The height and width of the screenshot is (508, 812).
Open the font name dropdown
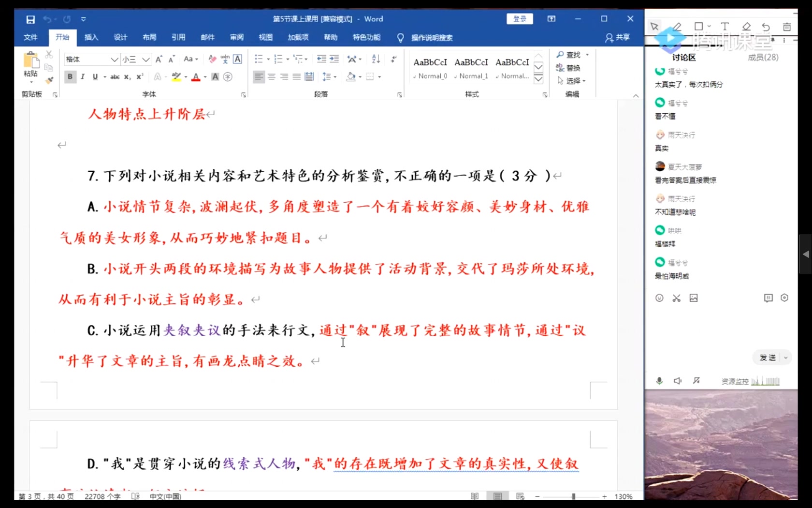click(x=115, y=59)
